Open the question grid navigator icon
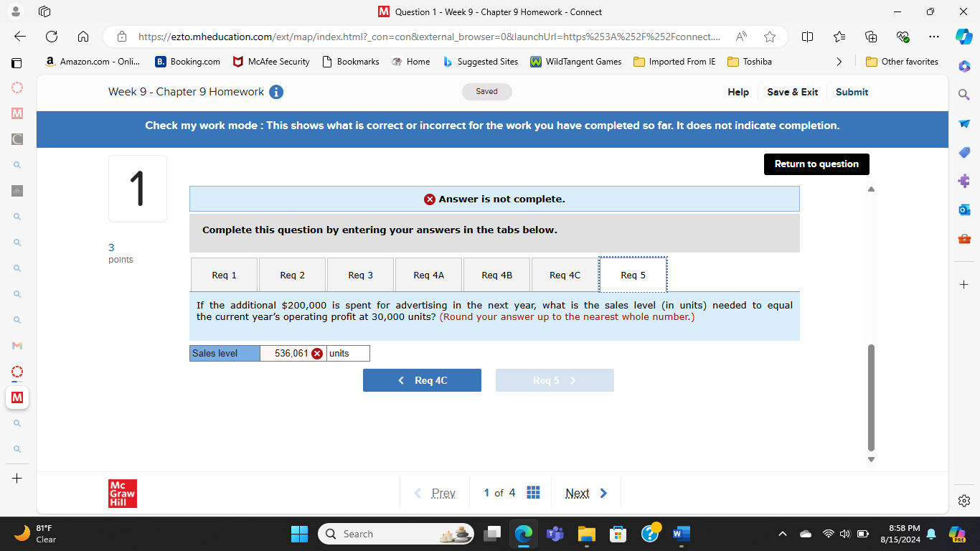Screen dimensions: 980x551 tap(533, 492)
